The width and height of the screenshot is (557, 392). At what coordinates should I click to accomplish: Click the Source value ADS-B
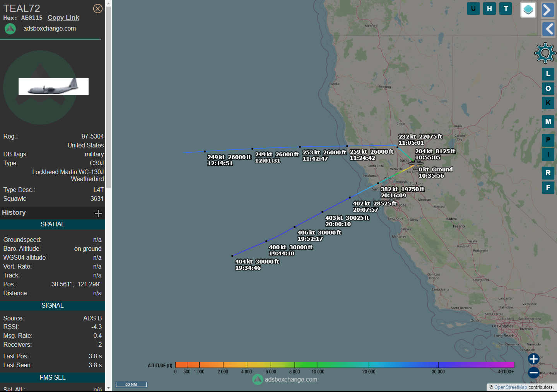pyautogui.click(x=92, y=318)
